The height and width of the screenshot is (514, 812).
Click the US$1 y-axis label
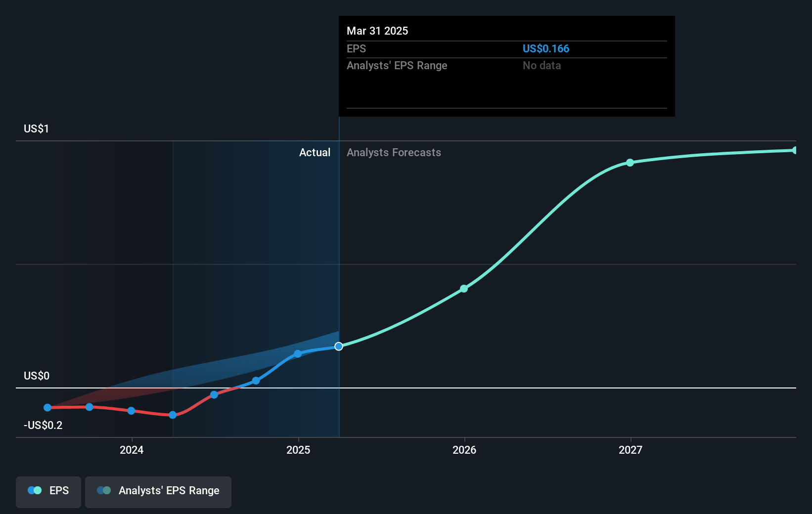36,128
